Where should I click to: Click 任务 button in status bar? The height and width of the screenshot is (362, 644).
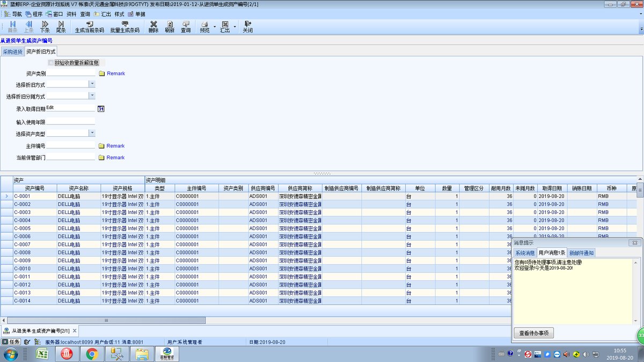tap(11, 342)
